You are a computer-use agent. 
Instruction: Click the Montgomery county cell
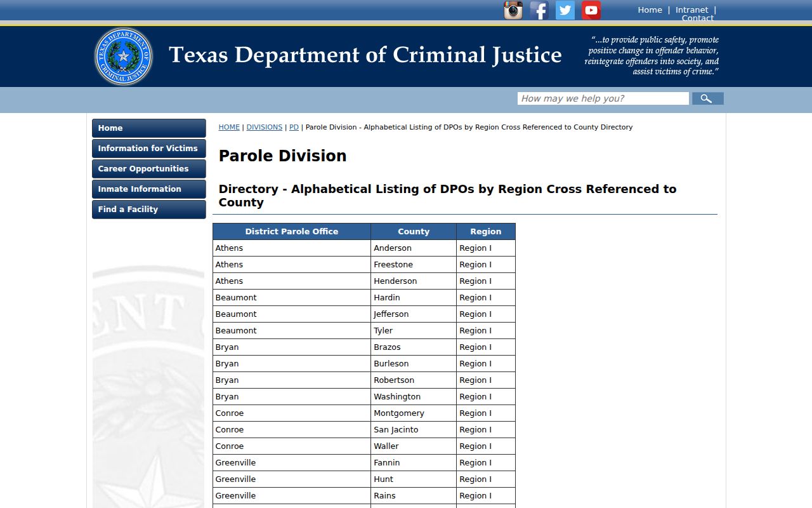pyautogui.click(x=414, y=413)
